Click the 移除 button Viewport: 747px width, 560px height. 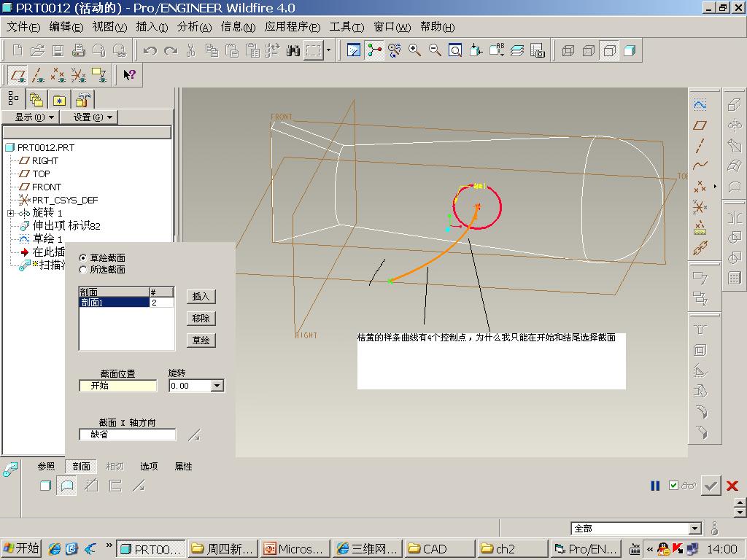click(201, 318)
